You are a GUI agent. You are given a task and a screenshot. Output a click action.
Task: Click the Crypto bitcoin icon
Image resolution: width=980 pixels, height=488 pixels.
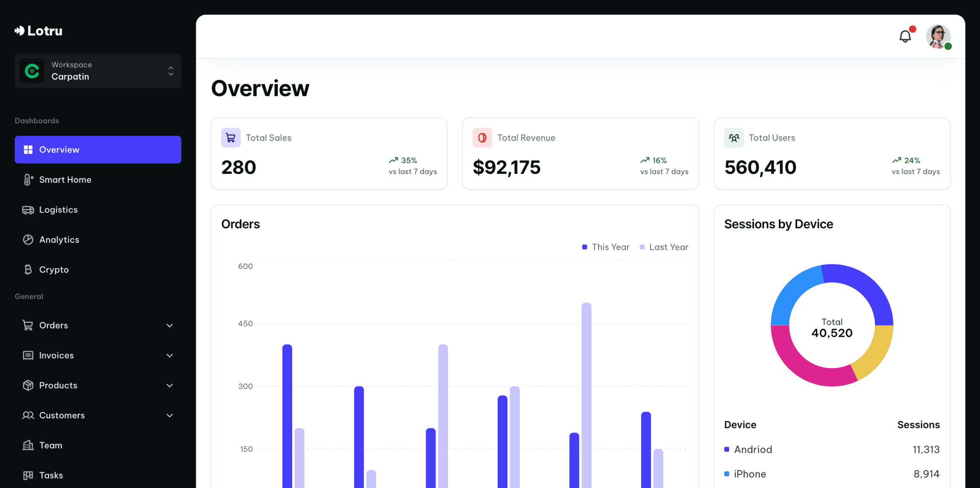click(28, 270)
